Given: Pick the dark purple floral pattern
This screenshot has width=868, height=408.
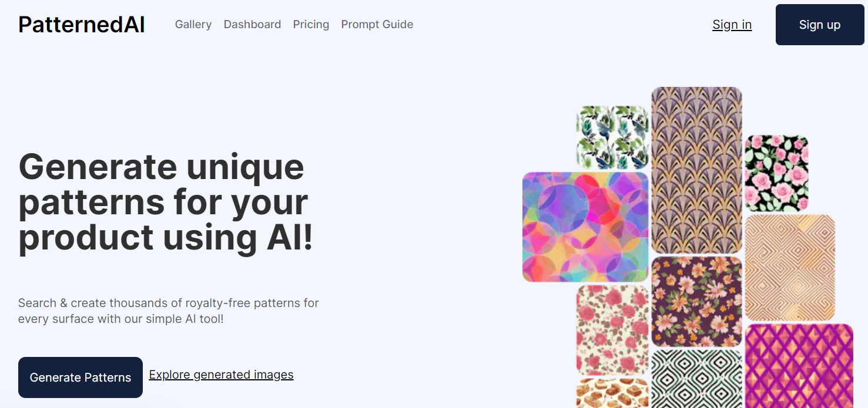Looking at the screenshot, I should (x=696, y=301).
